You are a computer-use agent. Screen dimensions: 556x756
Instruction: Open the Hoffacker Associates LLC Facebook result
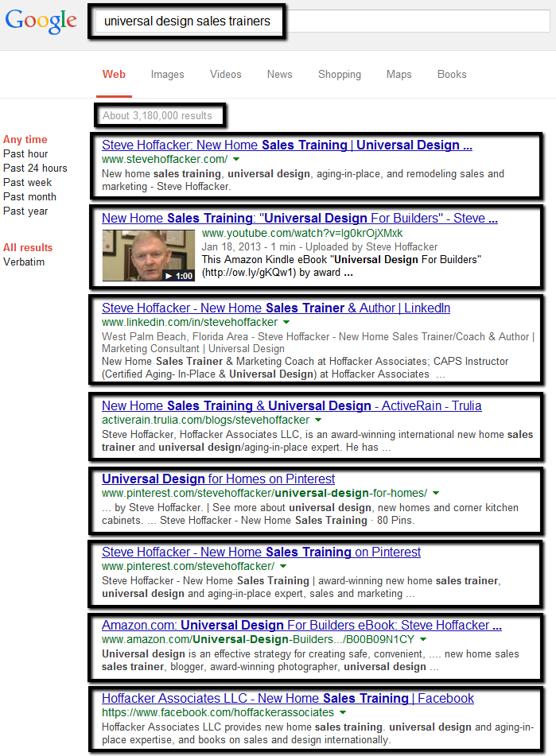point(288,699)
